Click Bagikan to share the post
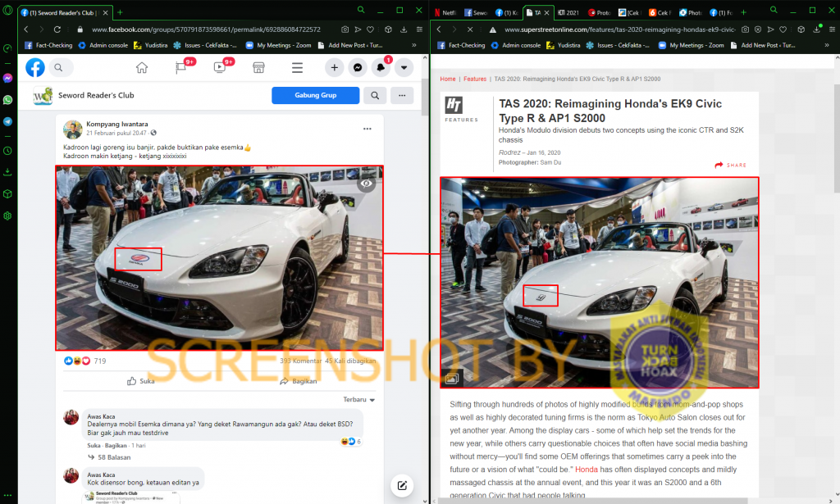Image resolution: width=840 pixels, height=504 pixels. click(299, 381)
